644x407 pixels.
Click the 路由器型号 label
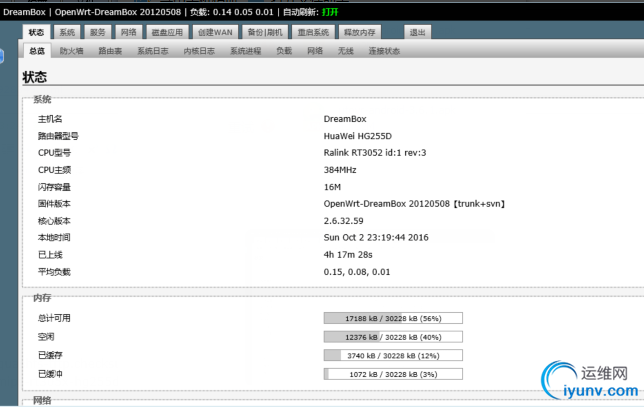(58, 136)
